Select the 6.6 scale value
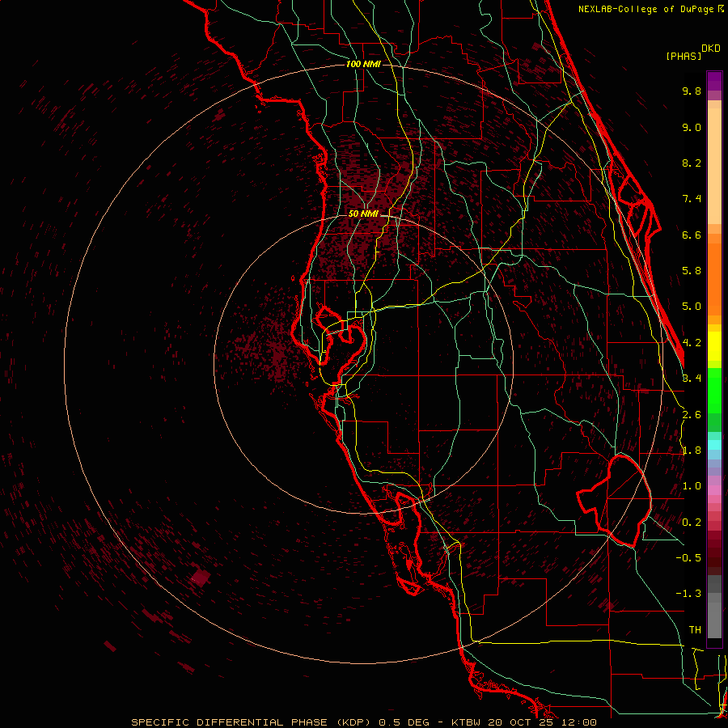 [x=692, y=235]
